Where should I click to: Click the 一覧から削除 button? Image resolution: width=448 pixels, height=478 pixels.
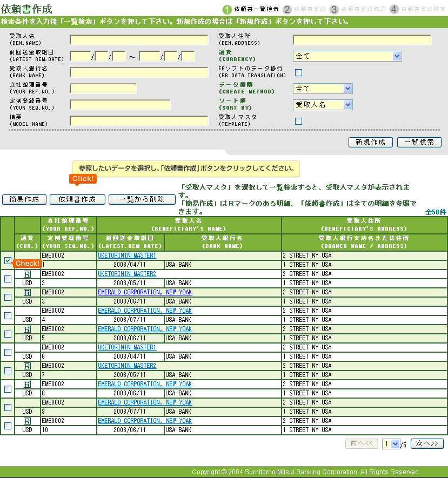tap(142, 199)
